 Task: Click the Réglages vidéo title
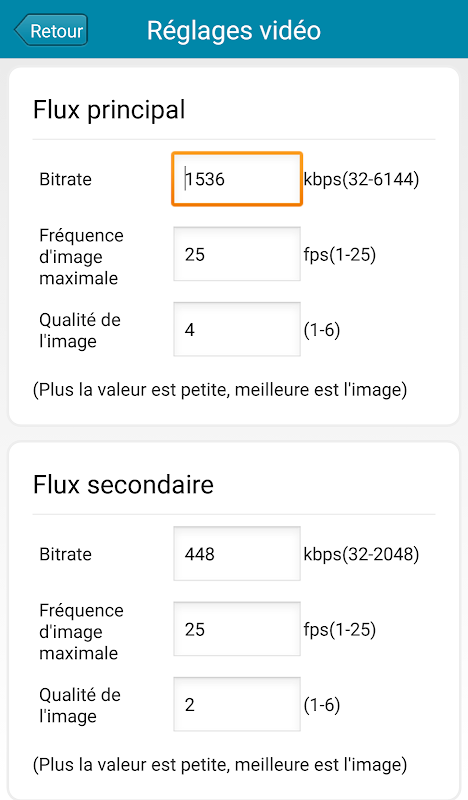tap(234, 31)
